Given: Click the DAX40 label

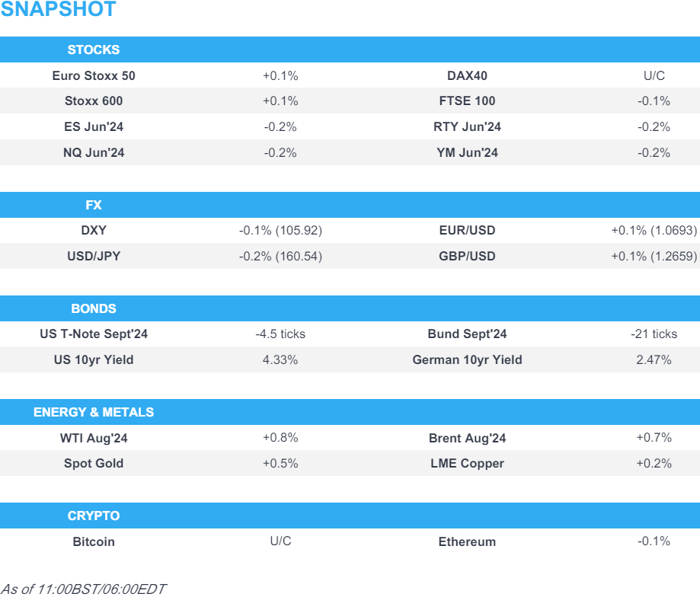Looking at the screenshot, I should click(467, 75).
